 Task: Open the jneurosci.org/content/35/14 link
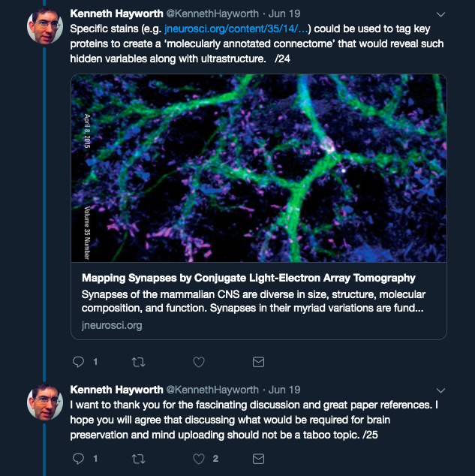236,29
